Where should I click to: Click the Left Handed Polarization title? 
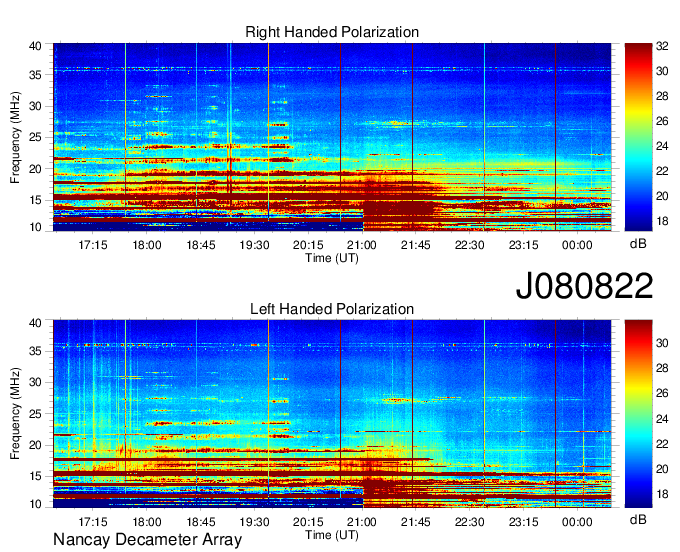pyautogui.click(x=332, y=309)
